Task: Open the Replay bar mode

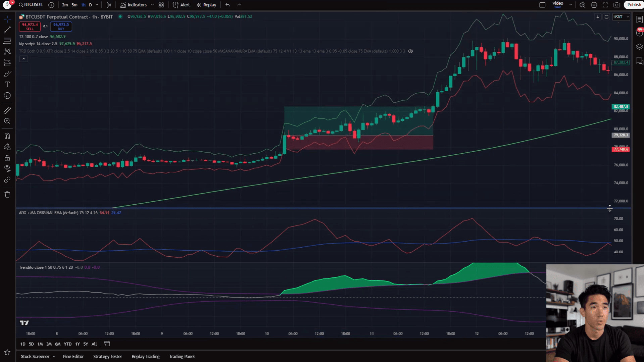Action: [x=206, y=5]
